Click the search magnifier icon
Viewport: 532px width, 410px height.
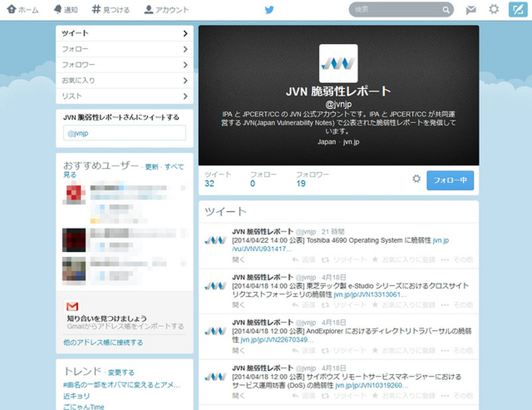point(446,10)
